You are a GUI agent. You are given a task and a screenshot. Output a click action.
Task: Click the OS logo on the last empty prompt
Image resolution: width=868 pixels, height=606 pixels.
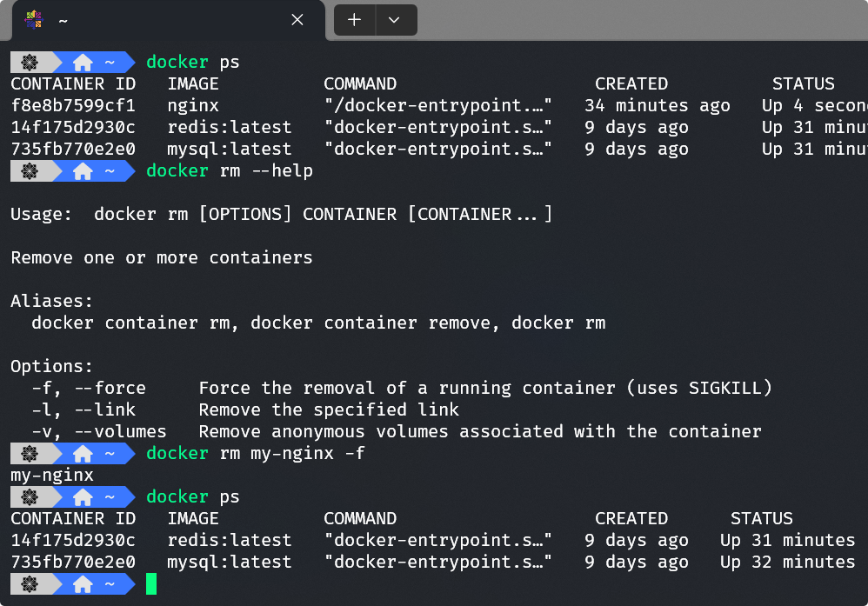30,584
